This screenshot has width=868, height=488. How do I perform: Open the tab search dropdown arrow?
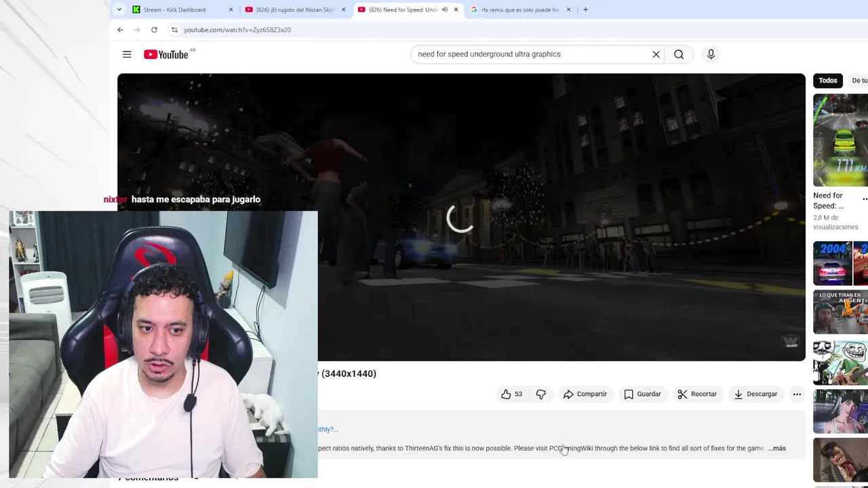[119, 9]
